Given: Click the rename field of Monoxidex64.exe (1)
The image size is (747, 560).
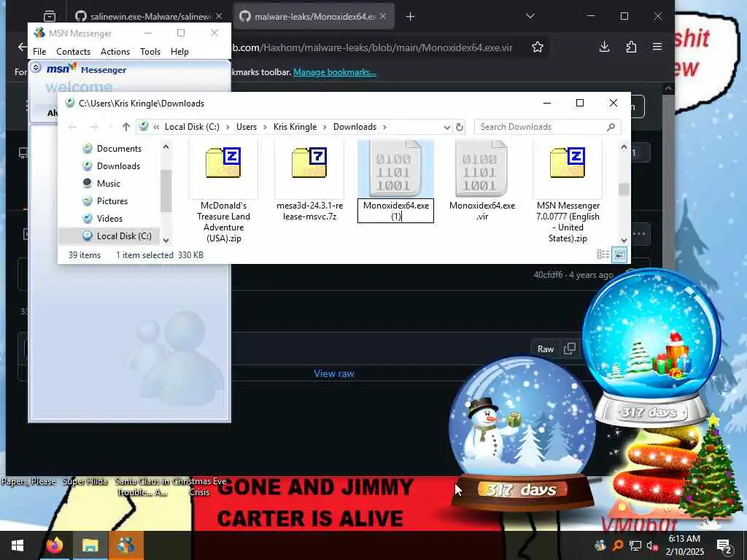Looking at the screenshot, I should pos(395,211).
